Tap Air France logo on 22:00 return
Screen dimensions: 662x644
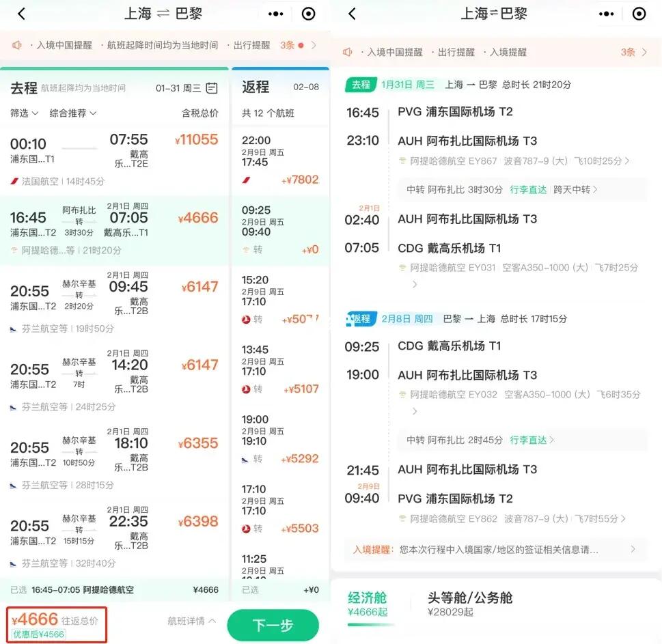click(246, 180)
